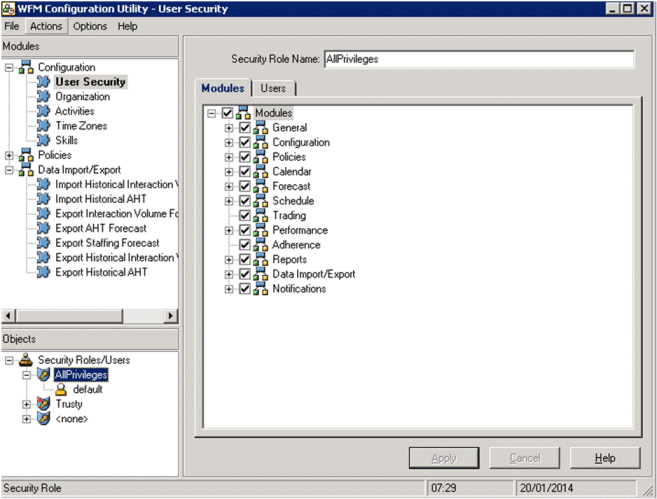This screenshot has height=499, width=657.
Task: Expand the <none> security role node
Action: (x=26, y=419)
